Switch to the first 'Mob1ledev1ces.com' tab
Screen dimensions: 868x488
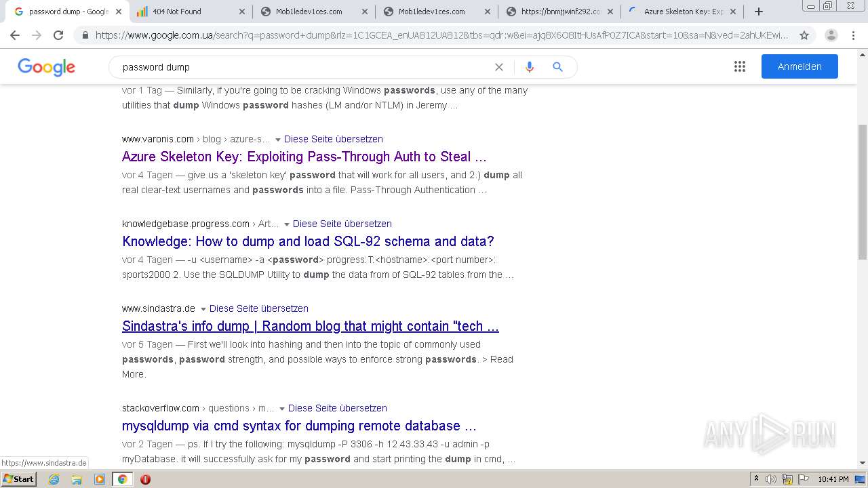pos(313,12)
